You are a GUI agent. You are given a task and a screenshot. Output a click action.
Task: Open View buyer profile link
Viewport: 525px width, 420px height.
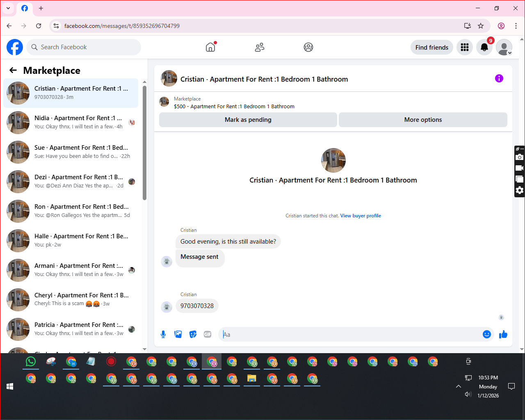(361, 216)
